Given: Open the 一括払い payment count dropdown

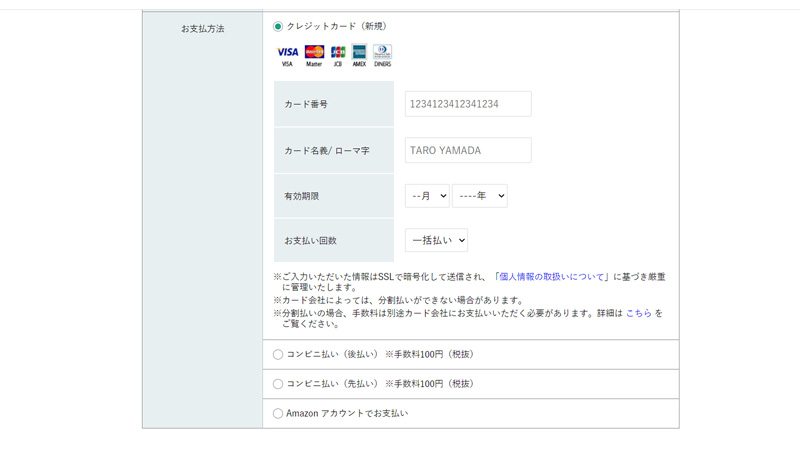Looking at the screenshot, I should coord(436,240).
